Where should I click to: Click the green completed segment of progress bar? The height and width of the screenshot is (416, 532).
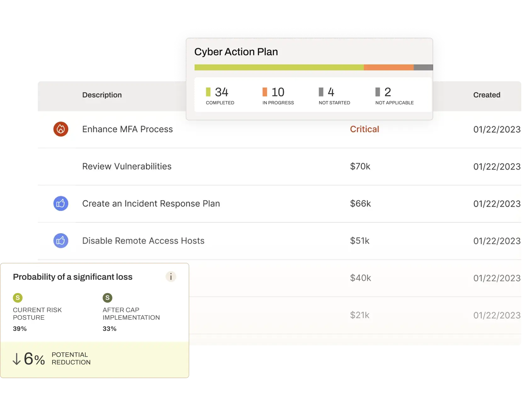[x=279, y=67]
